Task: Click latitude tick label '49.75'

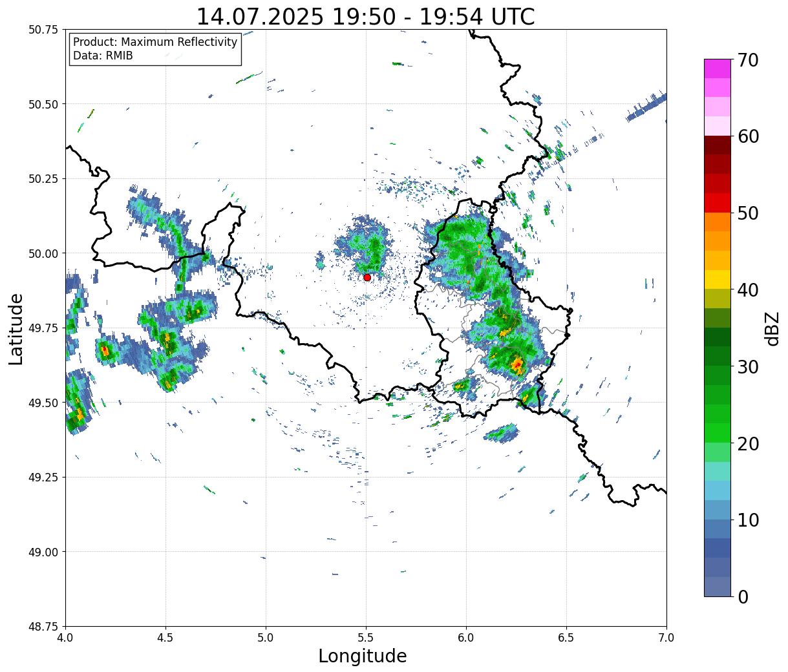Action: pos(45,328)
